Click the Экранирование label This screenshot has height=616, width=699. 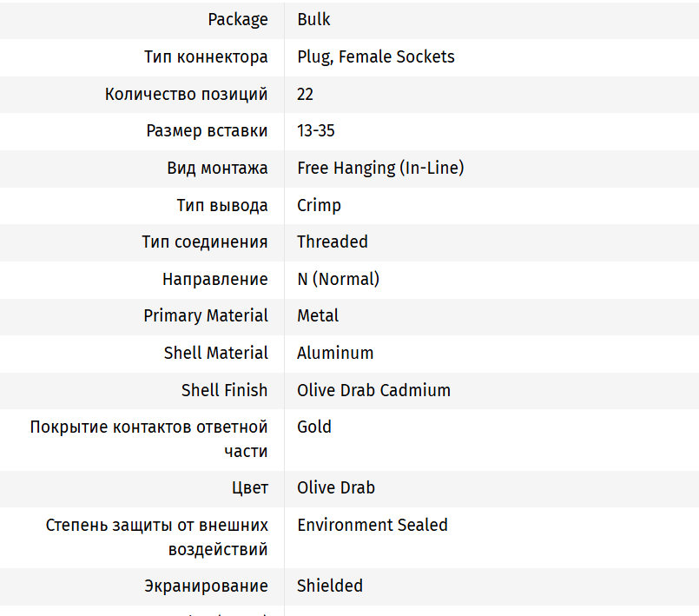coord(206,586)
